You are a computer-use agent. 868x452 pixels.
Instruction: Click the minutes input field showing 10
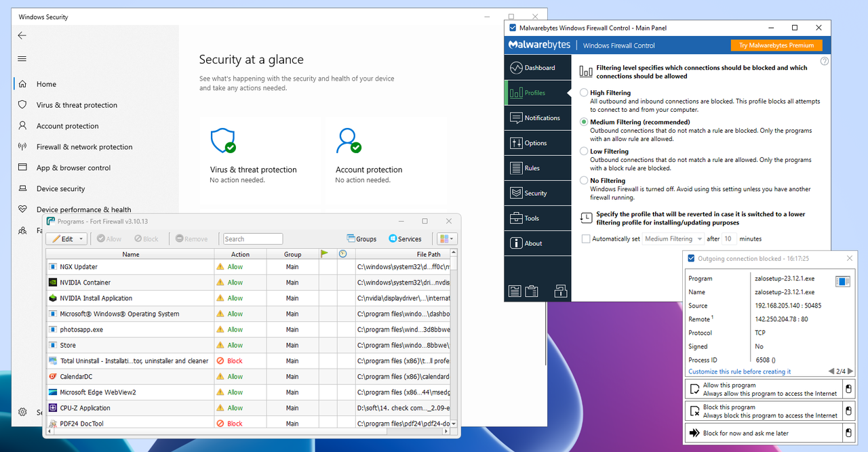(x=729, y=239)
